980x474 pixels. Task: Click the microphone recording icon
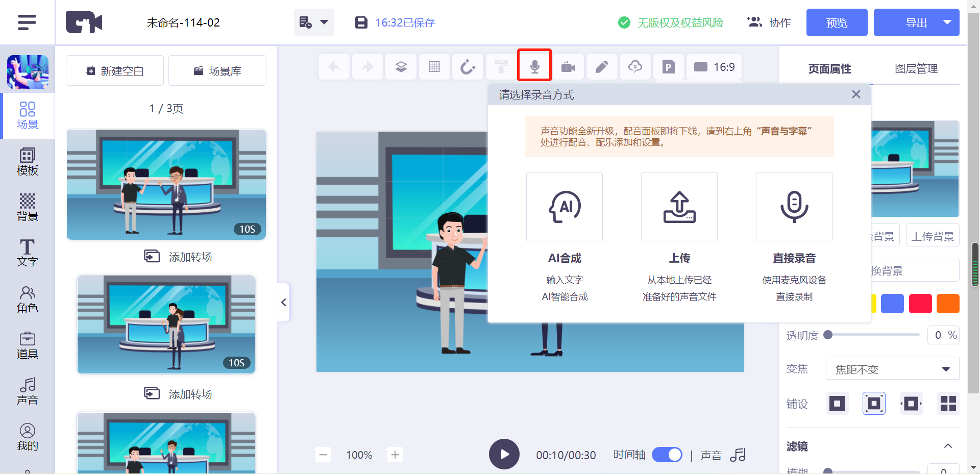(x=534, y=65)
